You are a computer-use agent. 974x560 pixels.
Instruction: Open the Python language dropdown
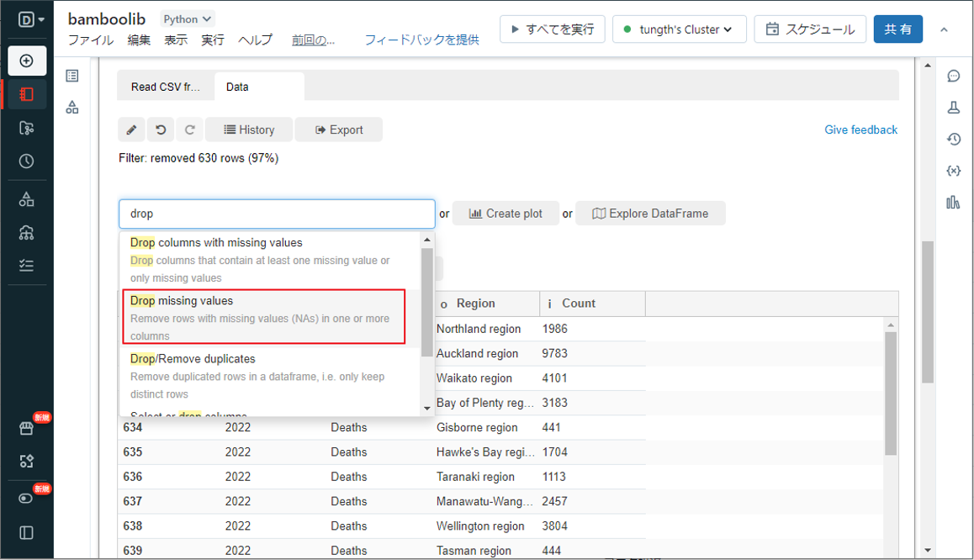(x=188, y=18)
